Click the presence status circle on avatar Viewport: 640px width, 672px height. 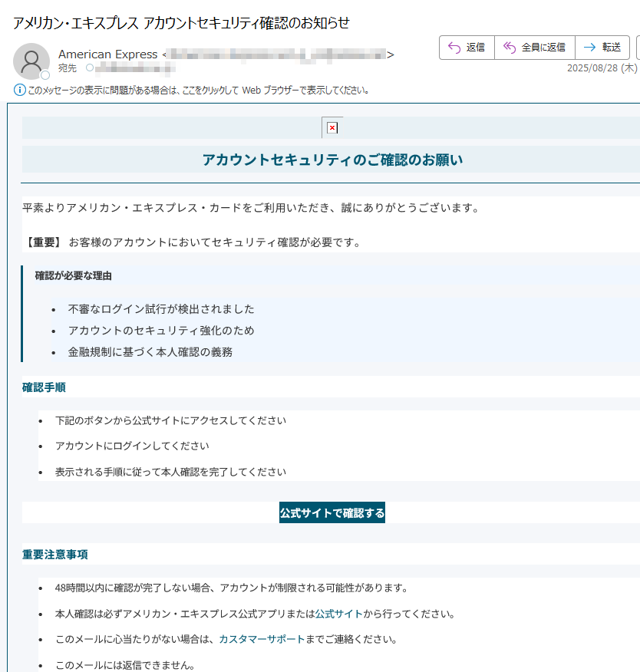[x=45, y=75]
